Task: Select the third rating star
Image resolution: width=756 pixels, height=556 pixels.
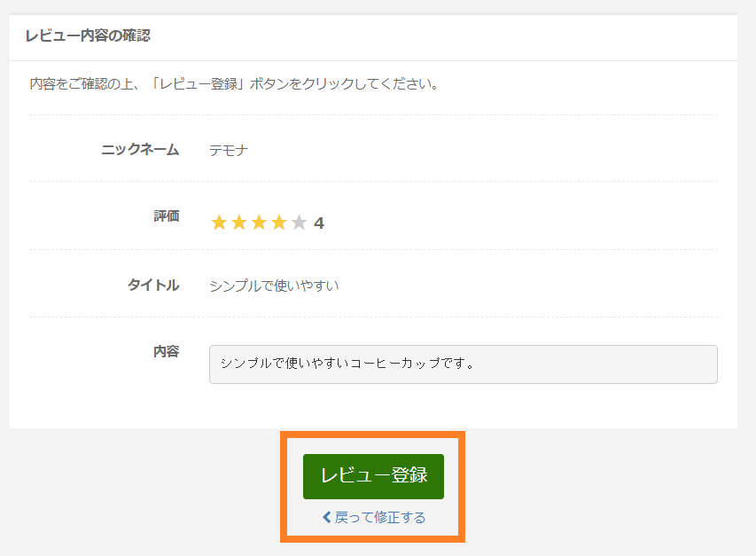Action: [259, 223]
